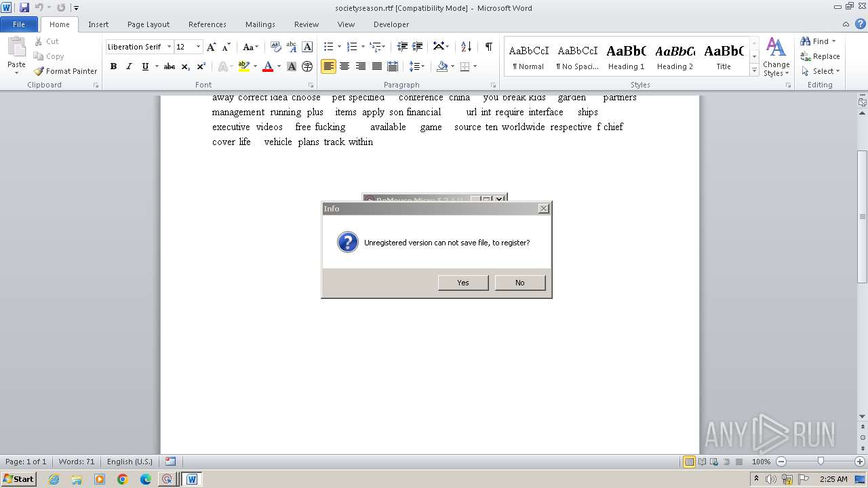The height and width of the screenshot is (488, 868).
Task: Expand the Styles gallery
Action: (x=754, y=70)
